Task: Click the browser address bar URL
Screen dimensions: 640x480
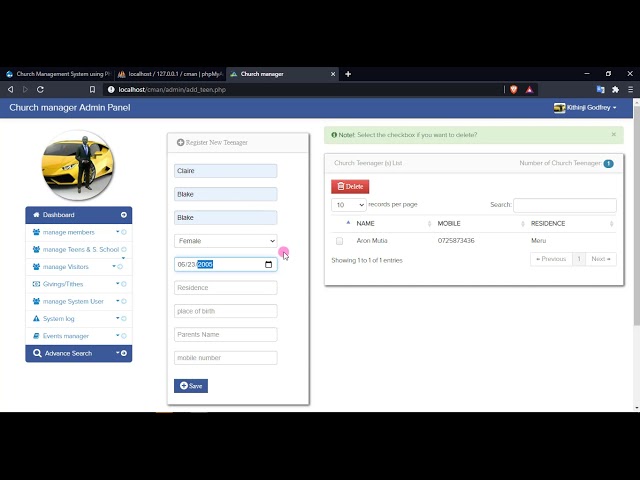Action: (172, 89)
